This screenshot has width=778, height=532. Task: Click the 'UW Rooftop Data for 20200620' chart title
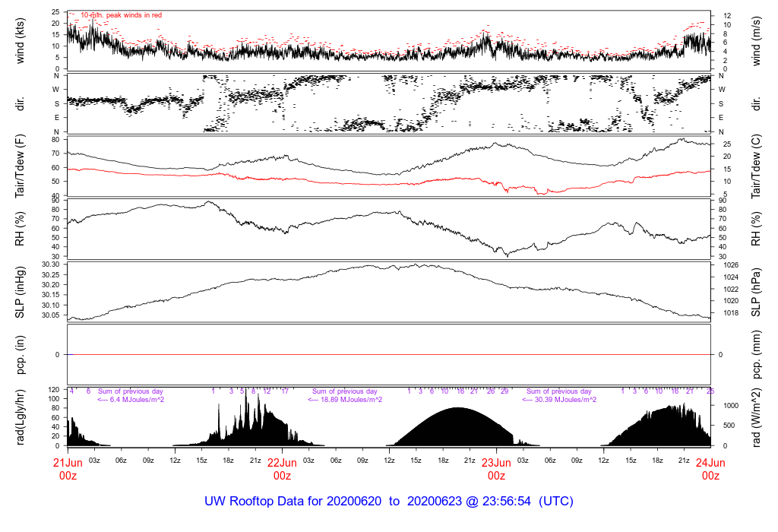293,502
